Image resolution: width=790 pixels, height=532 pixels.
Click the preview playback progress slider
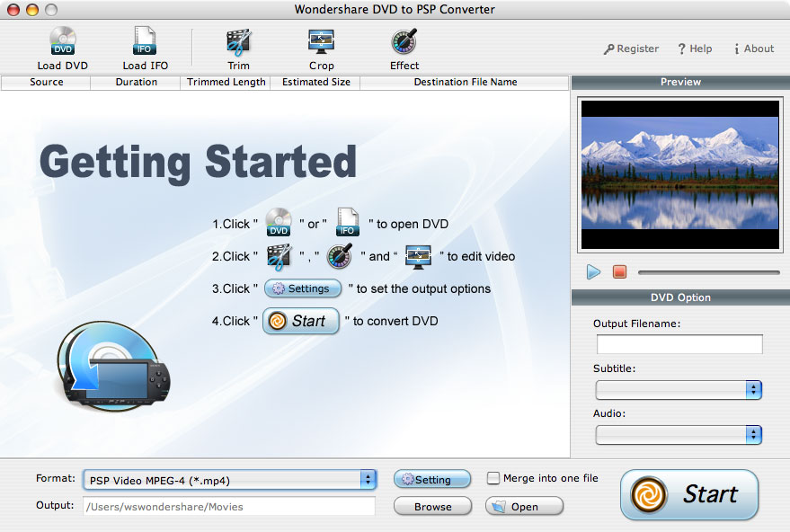708,272
